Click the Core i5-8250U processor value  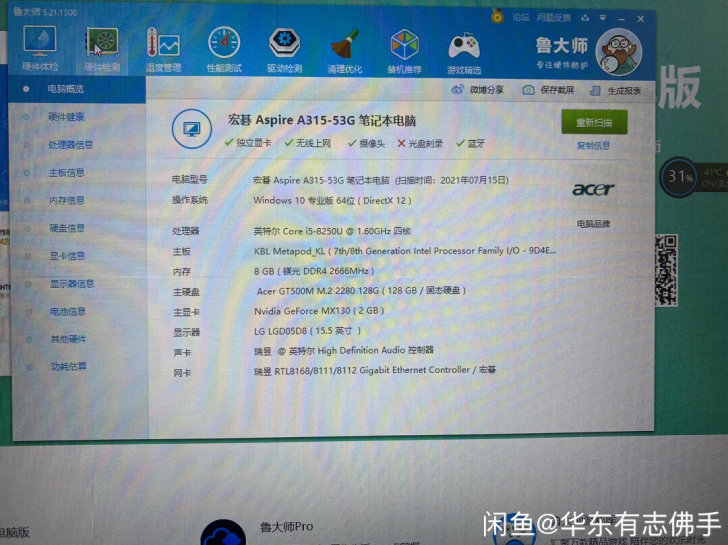click(332, 231)
